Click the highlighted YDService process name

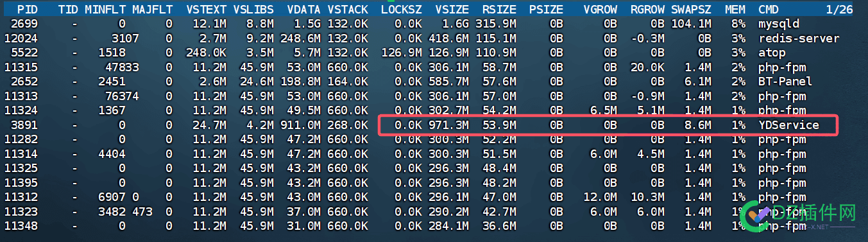788,125
